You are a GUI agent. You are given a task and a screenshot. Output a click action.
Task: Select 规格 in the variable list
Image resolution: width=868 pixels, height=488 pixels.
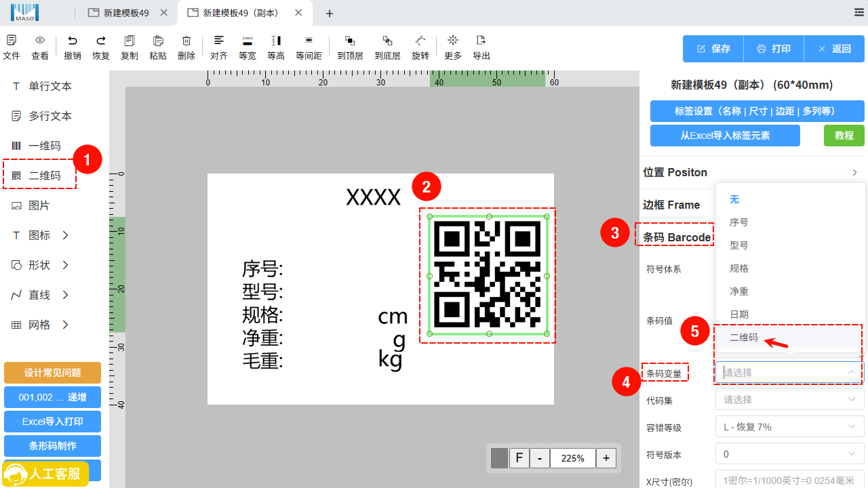(791, 268)
